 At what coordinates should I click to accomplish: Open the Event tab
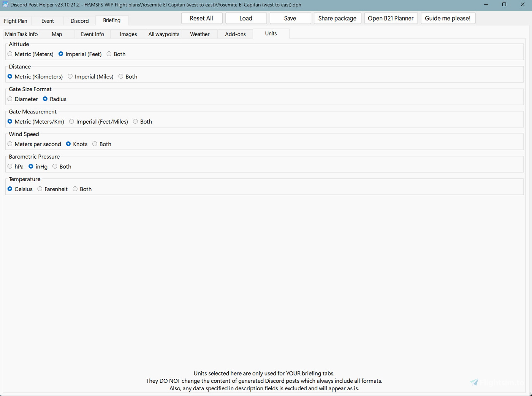click(x=47, y=21)
